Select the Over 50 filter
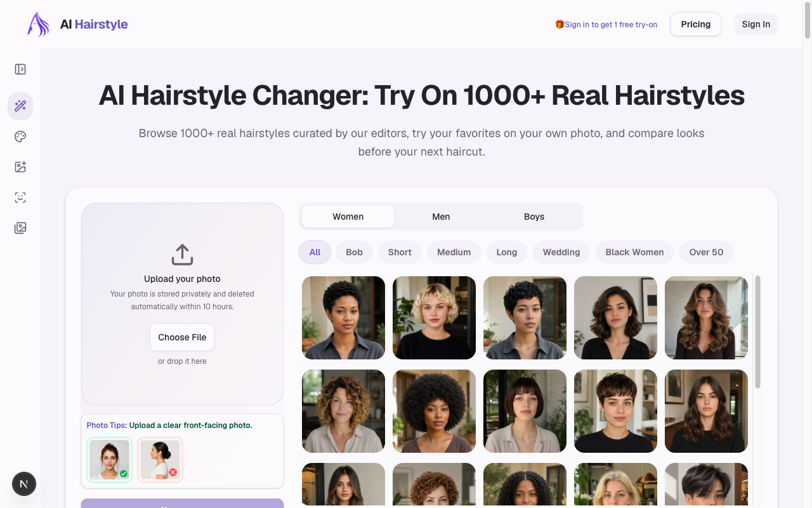812x508 pixels. (x=706, y=252)
